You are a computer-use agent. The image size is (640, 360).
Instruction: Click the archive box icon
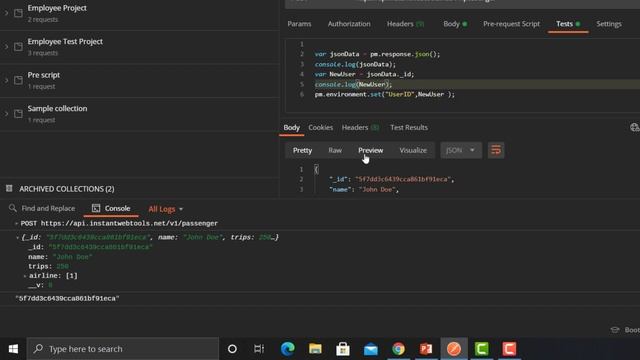tap(9, 189)
